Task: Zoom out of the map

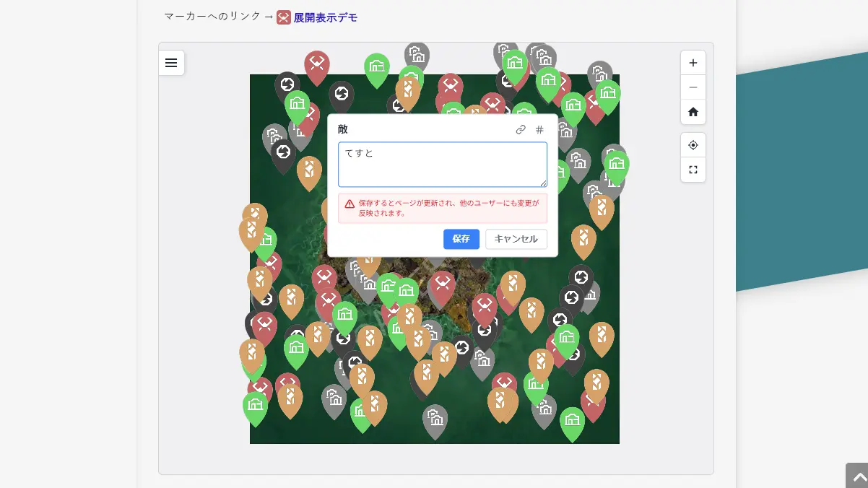Action: tap(693, 87)
